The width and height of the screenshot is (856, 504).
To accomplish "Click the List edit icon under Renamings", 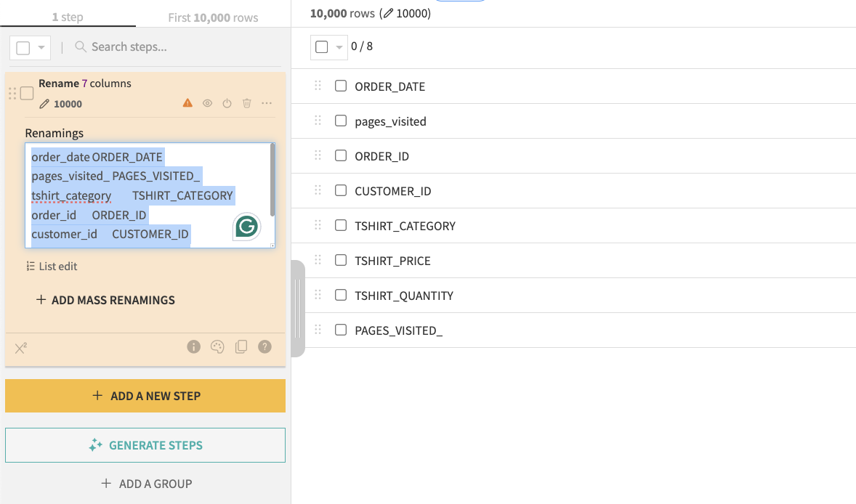I will point(31,267).
